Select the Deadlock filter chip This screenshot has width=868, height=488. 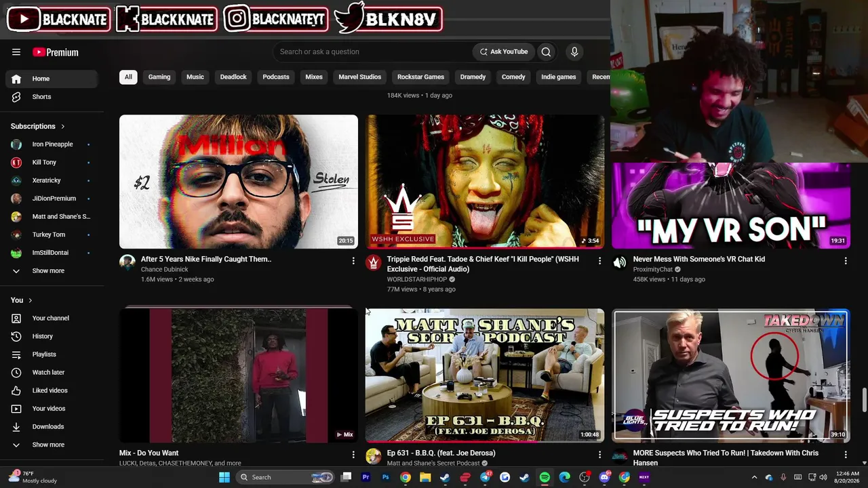point(233,77)
